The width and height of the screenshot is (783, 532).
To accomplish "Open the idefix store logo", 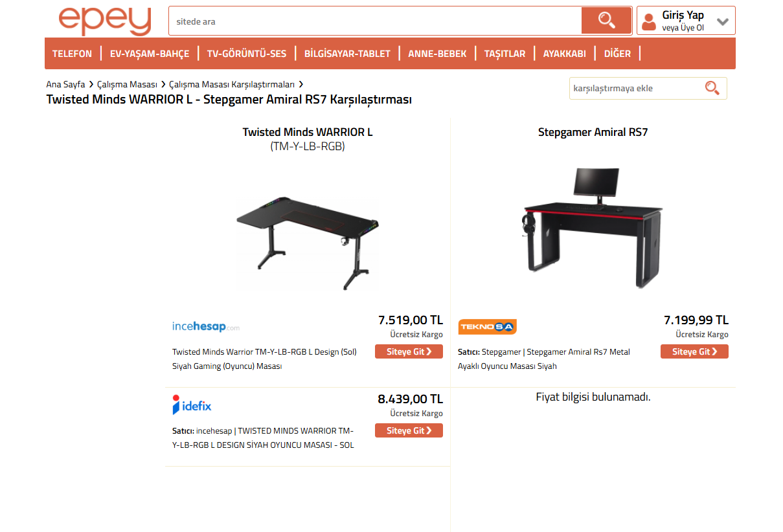I will coord(192,405).
